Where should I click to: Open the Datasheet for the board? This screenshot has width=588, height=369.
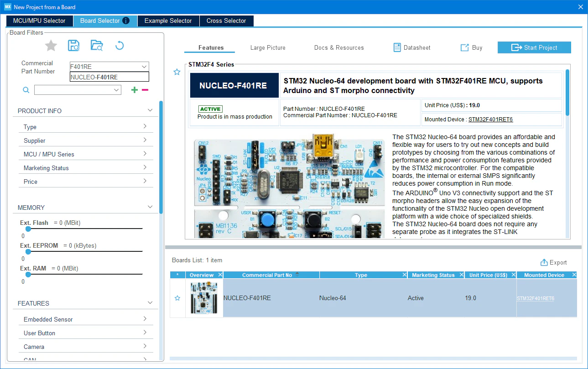pos(411,47)
